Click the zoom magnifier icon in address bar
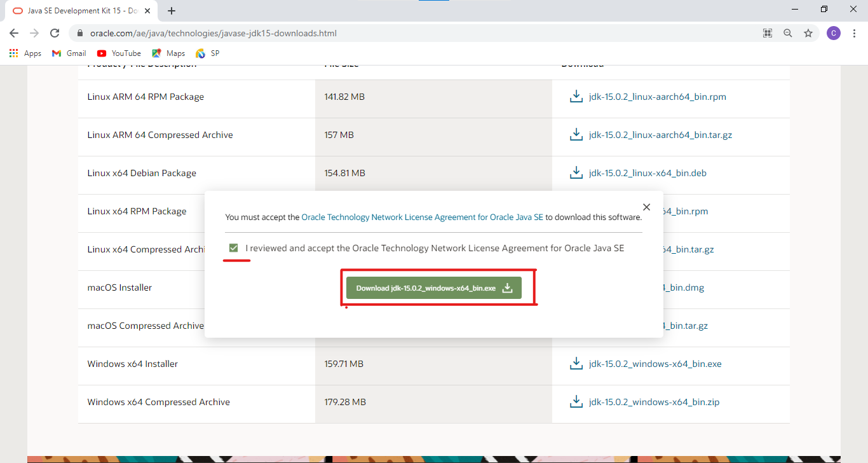 [x=788, y=33]
